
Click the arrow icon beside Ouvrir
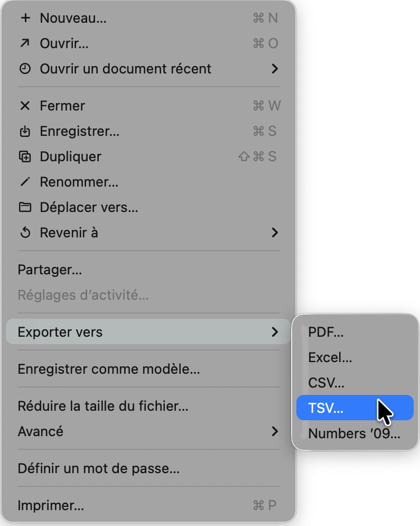pos(25,43)
